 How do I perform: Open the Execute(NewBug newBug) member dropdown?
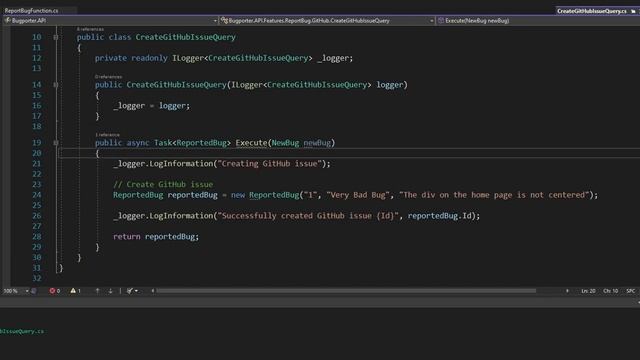click(538, 20)
